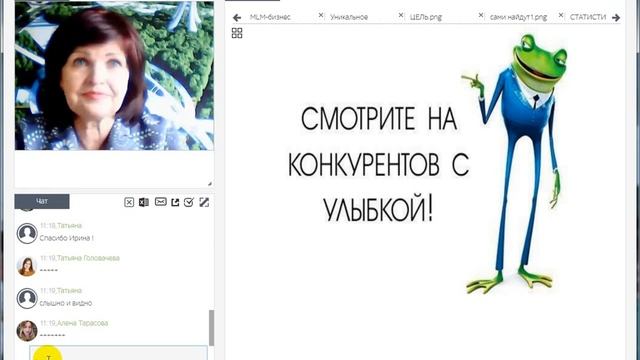Toggle the chat moderation checkmark icon
Viewport: 640px width, 360px height.
(189, 202)
